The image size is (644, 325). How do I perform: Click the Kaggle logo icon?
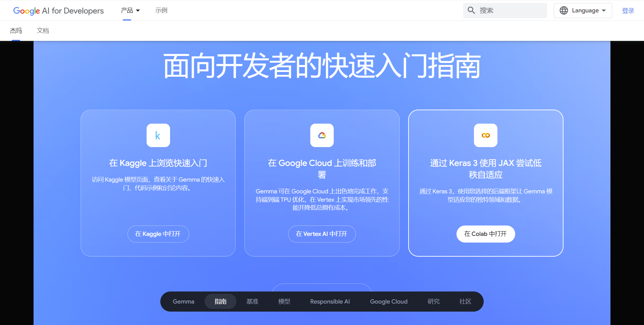click(x=158, y=135)
